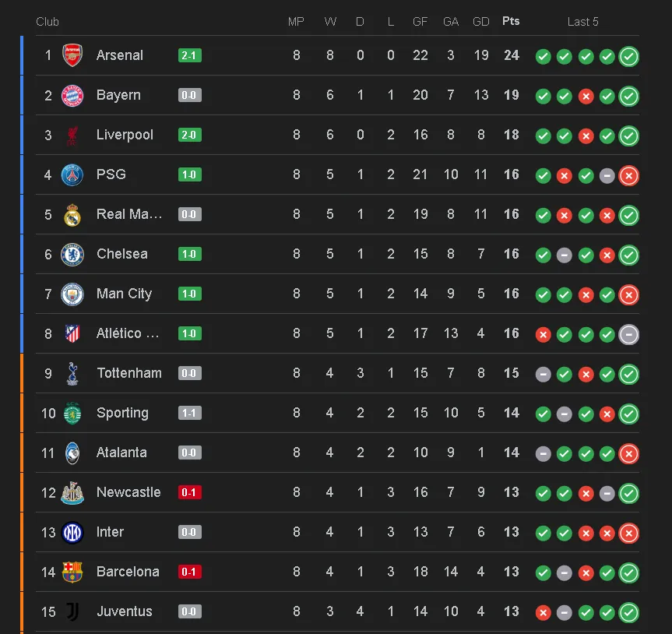This screenshot has height=634, width=672.
Task: Open Newcastle's team page
Action: 127,491
